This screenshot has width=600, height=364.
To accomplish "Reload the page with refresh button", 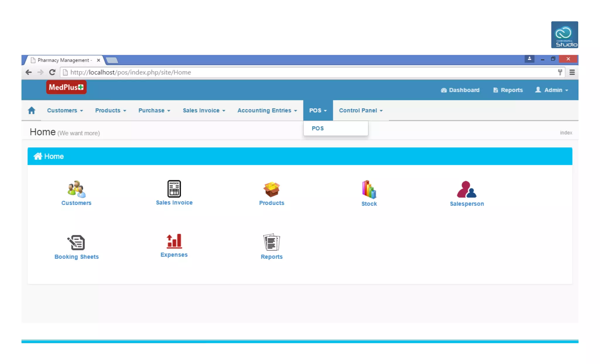I will click(x=52, y=72).
